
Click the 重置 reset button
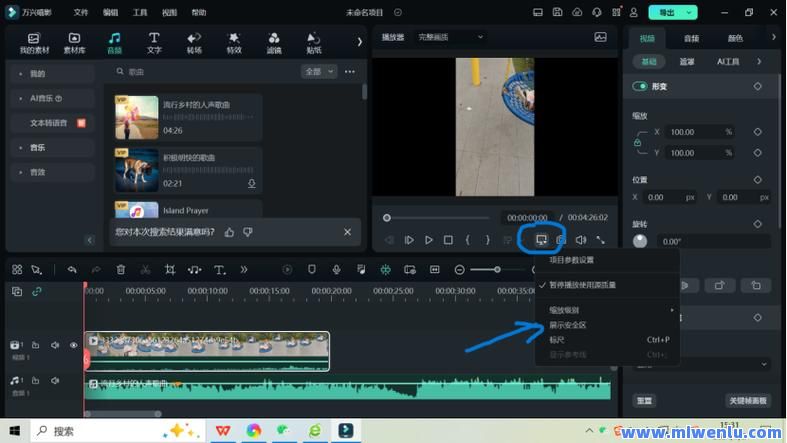tap(645, 400)
